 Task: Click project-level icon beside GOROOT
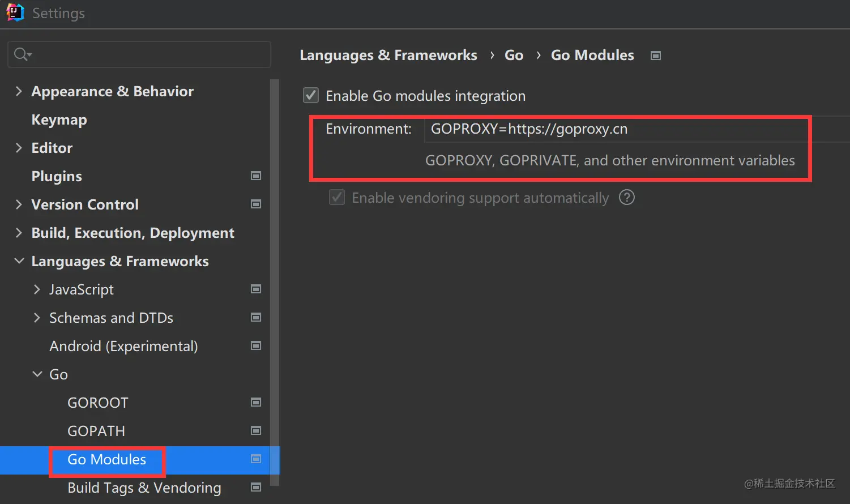tap(256, 403)
